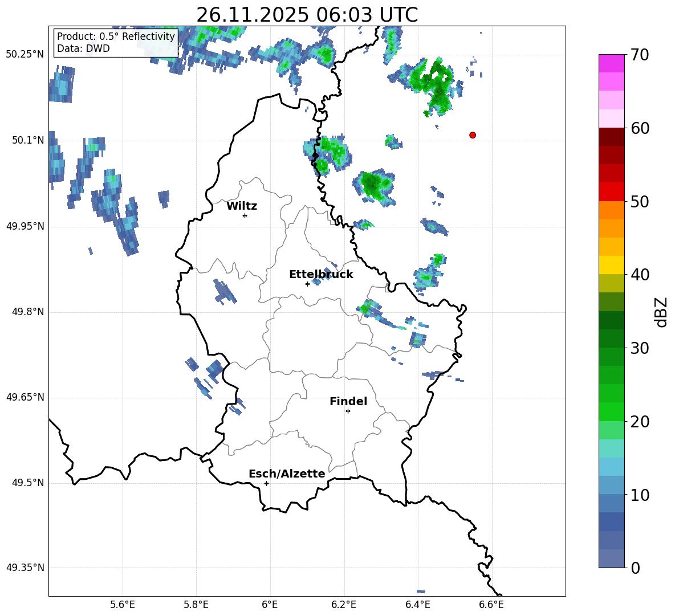This screenshot has width=675, height=616.
Task: Click the Wiltz location cross marker
Action: (245, 215)
